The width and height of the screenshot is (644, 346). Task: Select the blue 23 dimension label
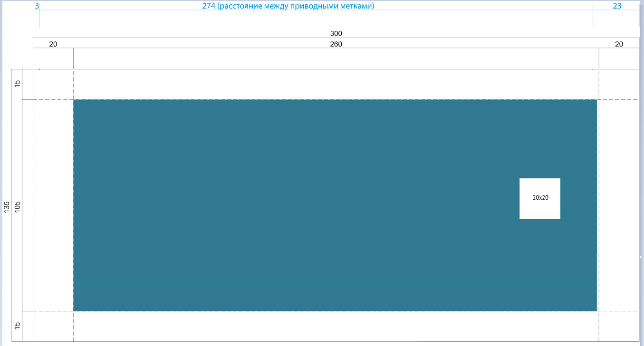[x=617, y=6]
